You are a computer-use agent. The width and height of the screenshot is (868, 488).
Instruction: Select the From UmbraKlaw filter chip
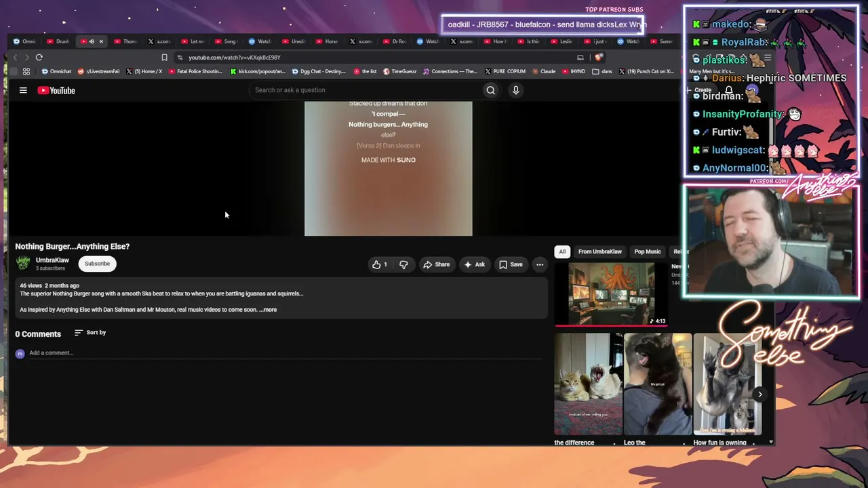point(599,251)
